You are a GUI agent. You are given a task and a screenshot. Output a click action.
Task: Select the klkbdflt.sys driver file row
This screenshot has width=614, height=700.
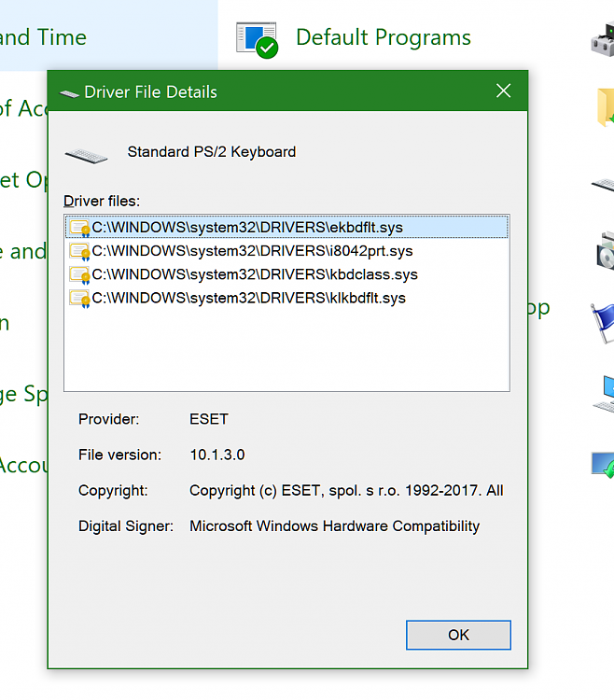point(248,299)
